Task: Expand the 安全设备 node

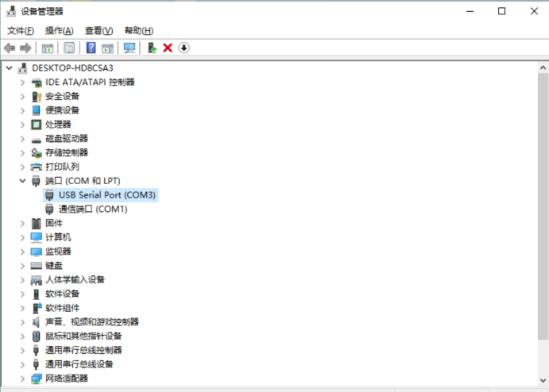Action: click(x=23, y=97)
